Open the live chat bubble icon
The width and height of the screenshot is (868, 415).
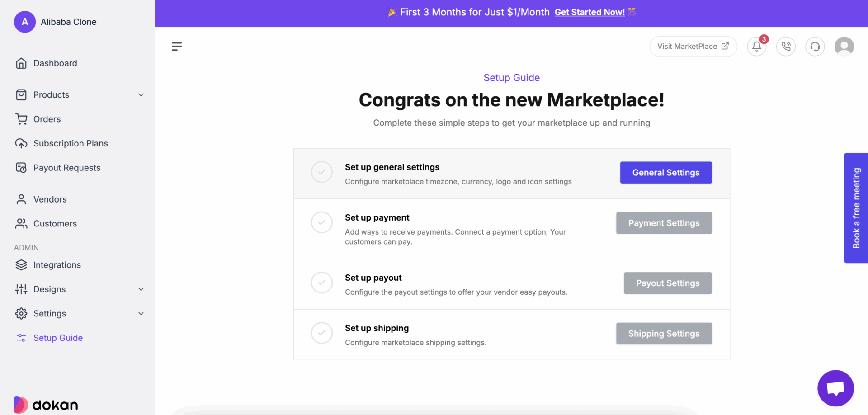click(835, 388)
